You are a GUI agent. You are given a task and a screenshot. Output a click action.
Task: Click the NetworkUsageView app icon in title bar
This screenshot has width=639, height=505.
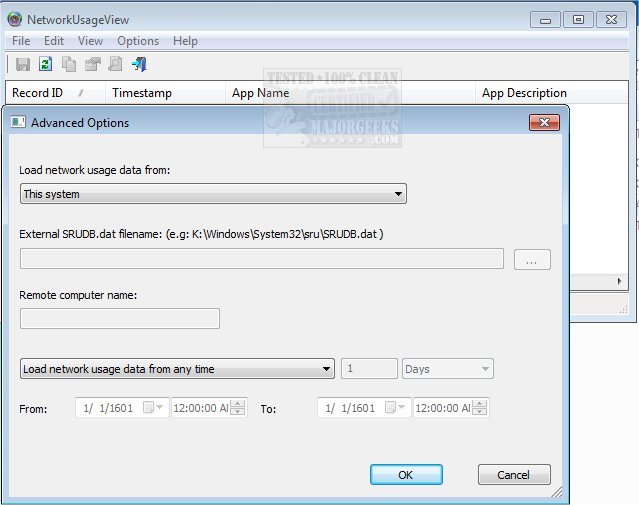15,19
